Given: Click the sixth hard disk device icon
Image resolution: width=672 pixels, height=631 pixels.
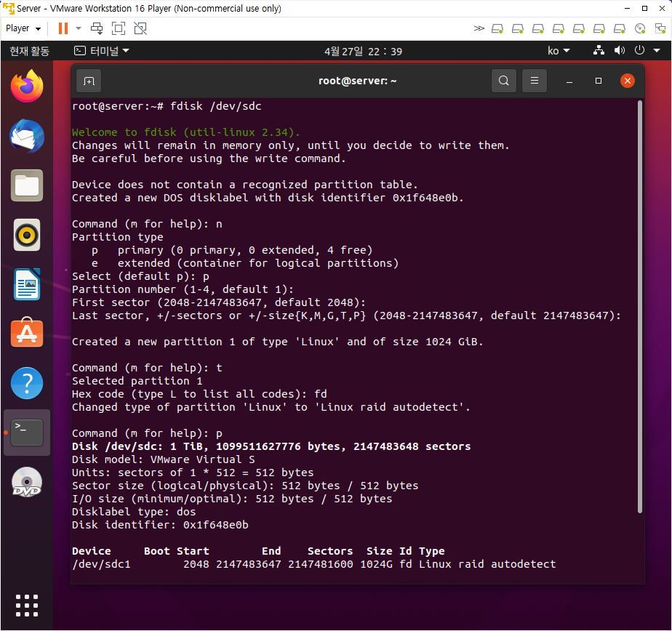Looking at the screenshot, I should 599,28.
